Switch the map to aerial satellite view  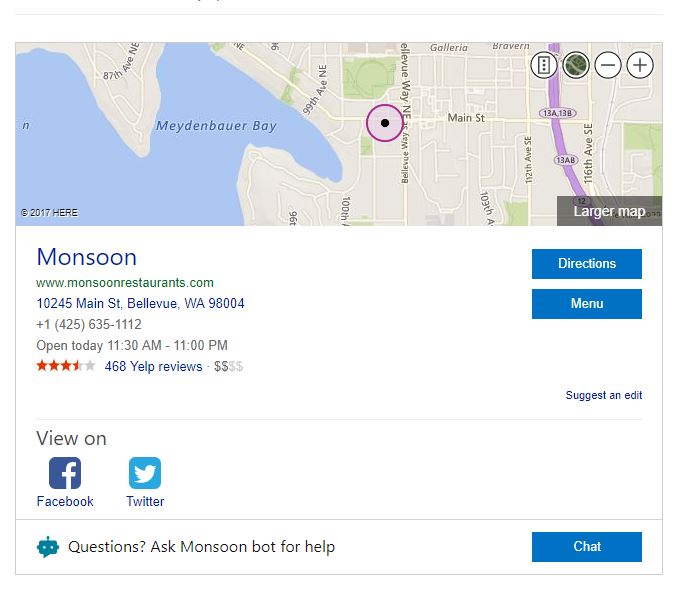point(575,66)
